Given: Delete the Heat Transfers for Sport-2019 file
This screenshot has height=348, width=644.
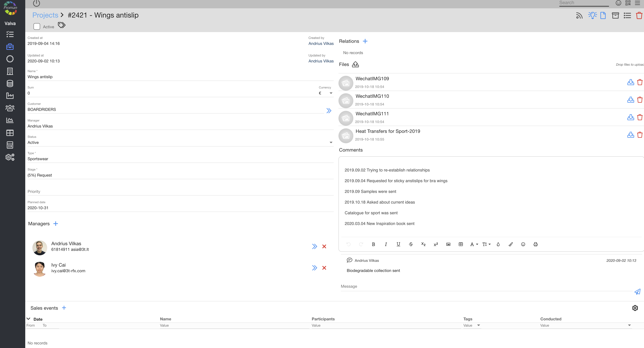Looking at the screenshot, I should click(640, 135).
